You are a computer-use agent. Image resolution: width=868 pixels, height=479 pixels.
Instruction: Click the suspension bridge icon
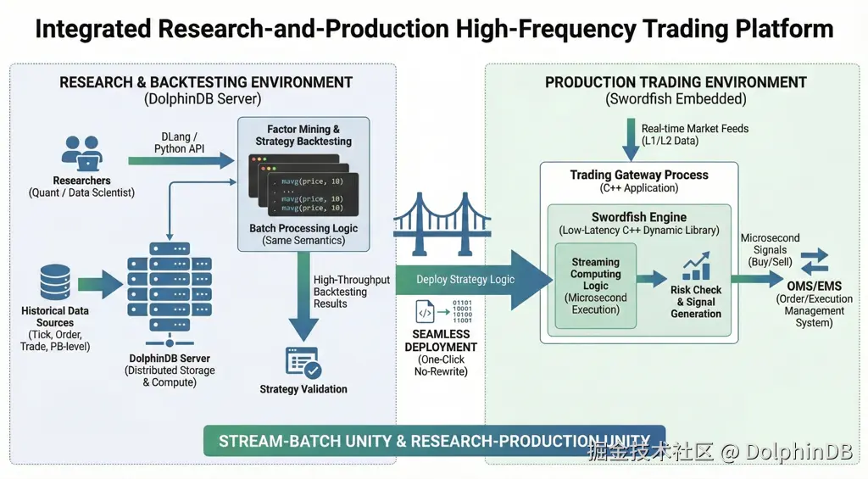441,223
